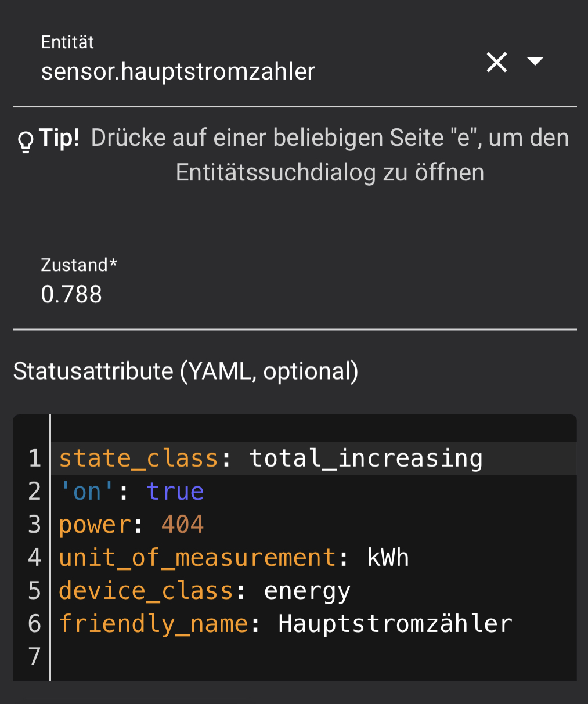Click the word true in line 2
Viewport: 588px width, 704px height.
click(175, 492)
